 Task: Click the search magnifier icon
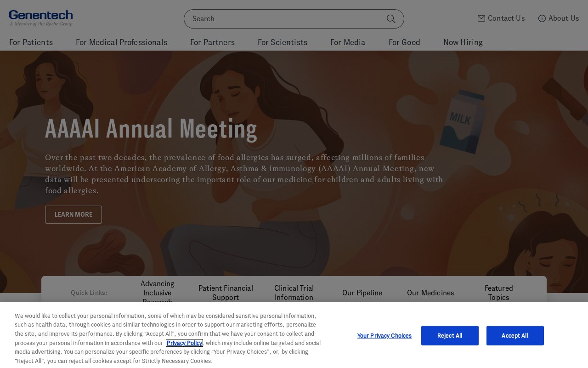click(x=391, y=19)
